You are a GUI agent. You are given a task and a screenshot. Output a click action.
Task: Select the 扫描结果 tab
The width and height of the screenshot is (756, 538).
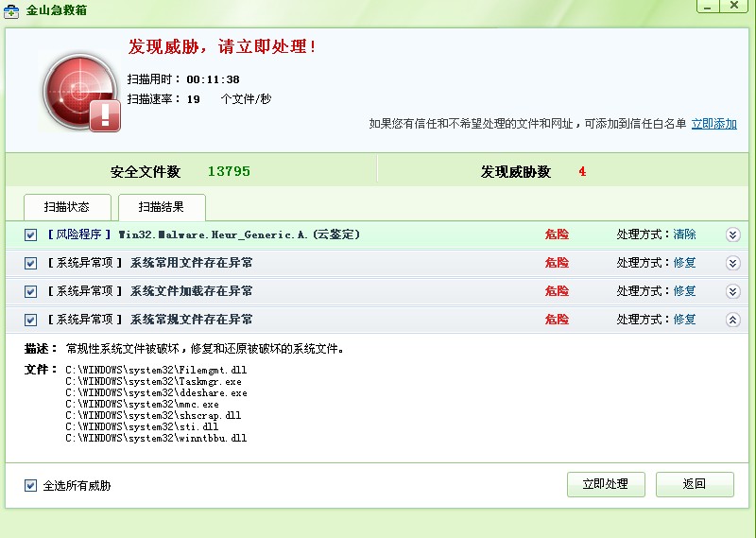pyautogui.click(x=162, y=207)
